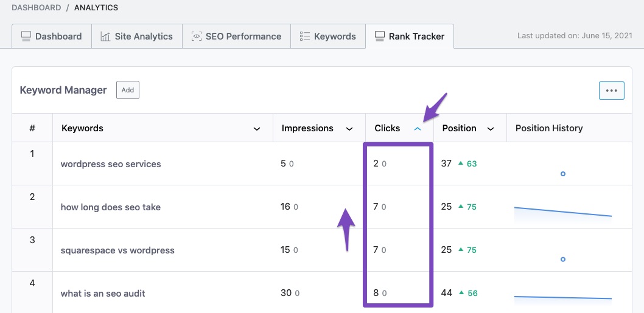The height and width of the screenshot is (313, 644).
Task: Click position history dot for squarespace vs wordpress
Action: [563, 260]
